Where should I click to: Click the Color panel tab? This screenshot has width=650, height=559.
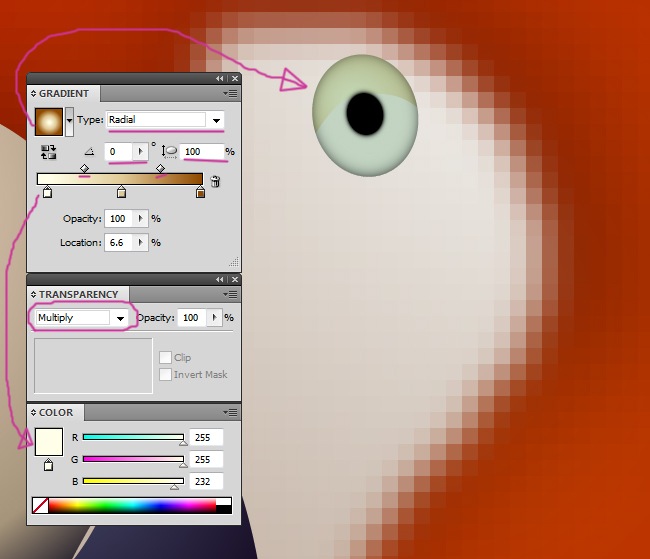[x=55, y=412]
